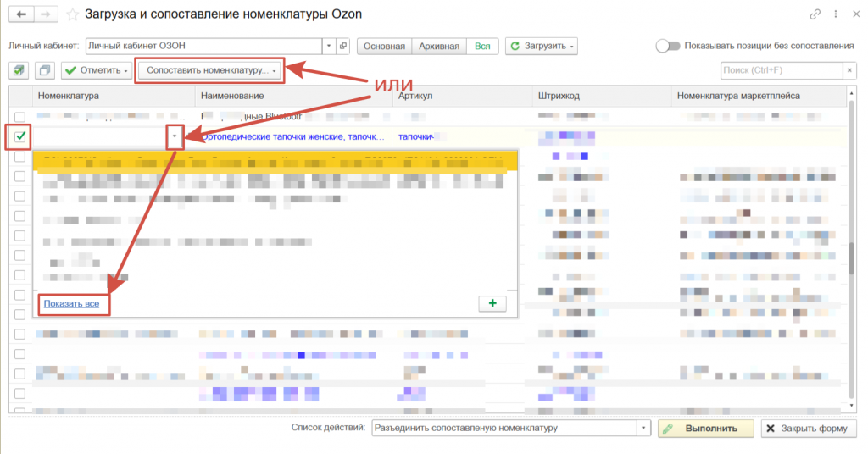Switch to the Архивная tab
The width and height of the screenshot is (868, 454).
[439, 46]
